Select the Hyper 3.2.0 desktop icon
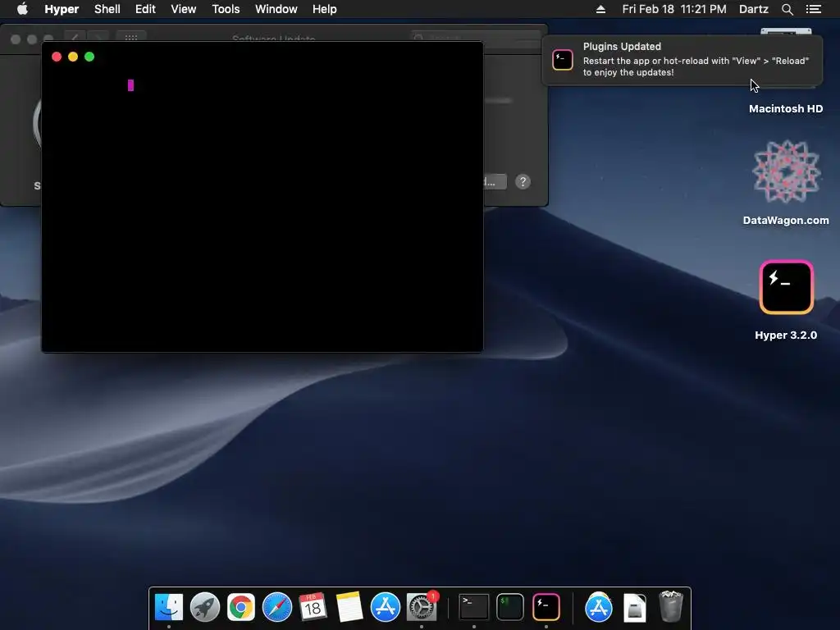Viewport: 840px width, 630px height. pos(786,286)
